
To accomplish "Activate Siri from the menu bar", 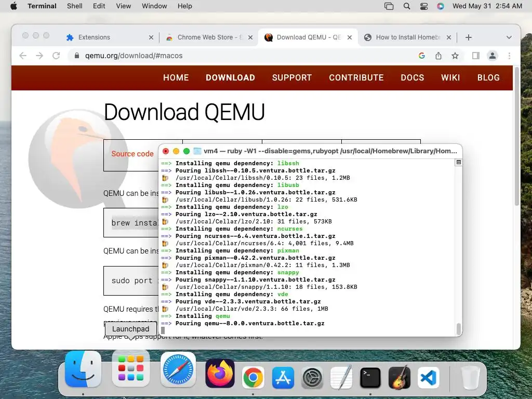I will (x=441, y=6).
